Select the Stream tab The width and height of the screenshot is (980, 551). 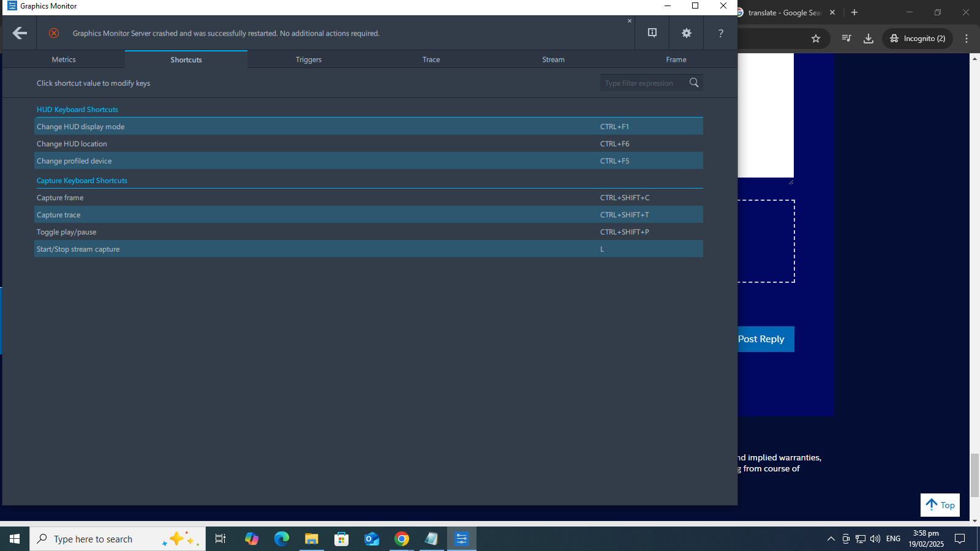[x=553, y=59]
